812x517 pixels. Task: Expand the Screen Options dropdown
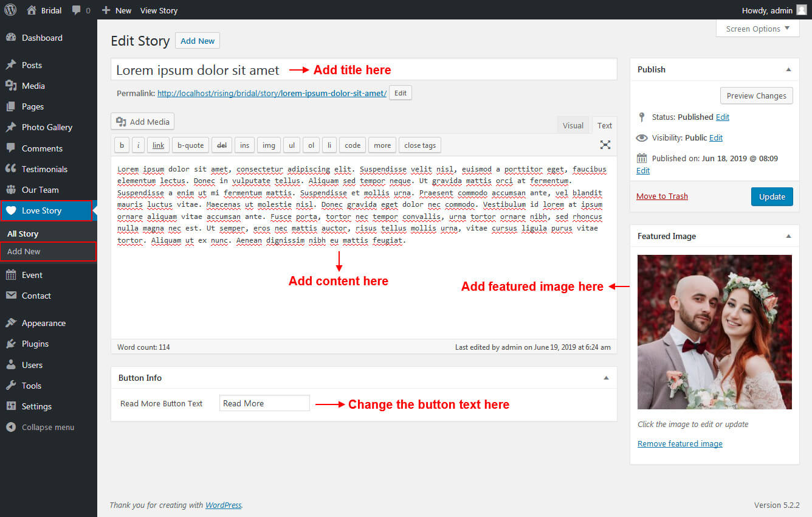point(757,29)
